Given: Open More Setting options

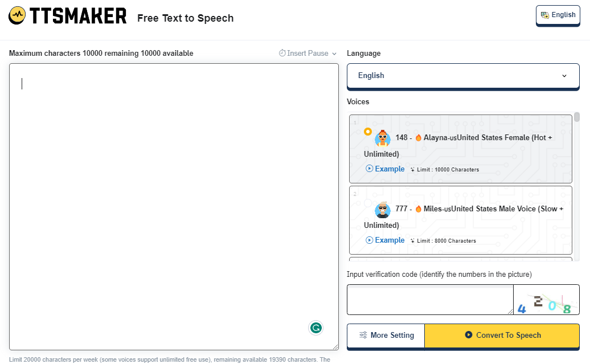Looking at the screenshot, I should [386, 335].
